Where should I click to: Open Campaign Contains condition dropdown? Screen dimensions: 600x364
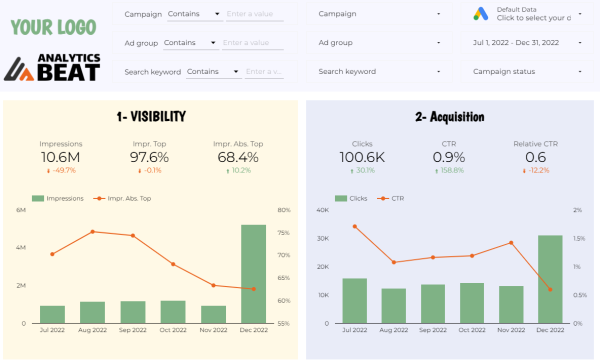click(x=195, y=14)
